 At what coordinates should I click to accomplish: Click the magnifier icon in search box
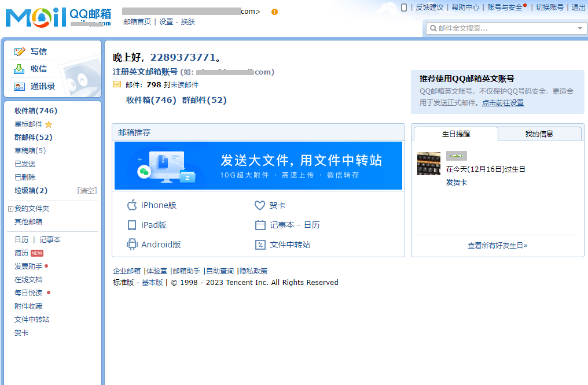[x=433, y=28]
